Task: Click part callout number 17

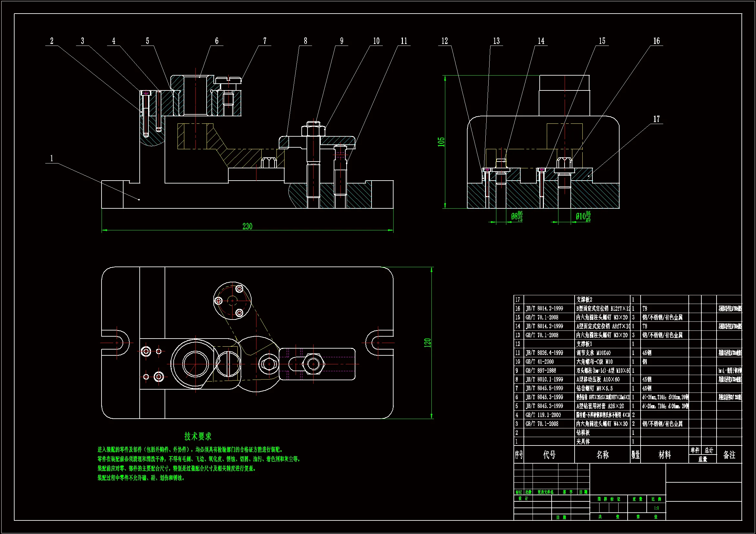Action: pos(656,119)
